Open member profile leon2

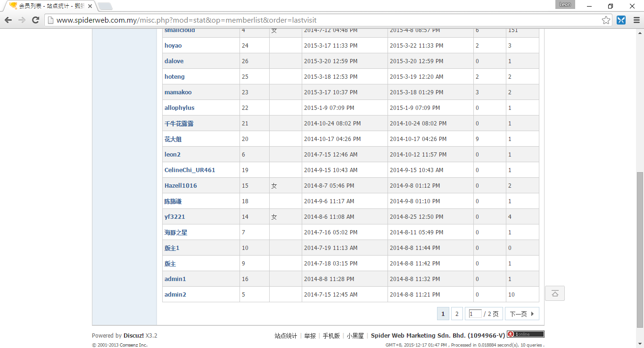click(173, 155)
